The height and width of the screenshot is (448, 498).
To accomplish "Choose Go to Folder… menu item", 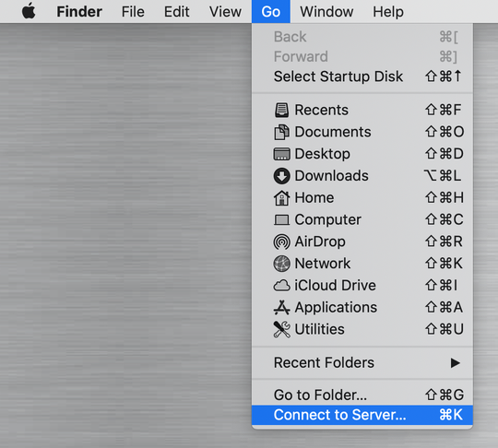I will click(362, 395).
